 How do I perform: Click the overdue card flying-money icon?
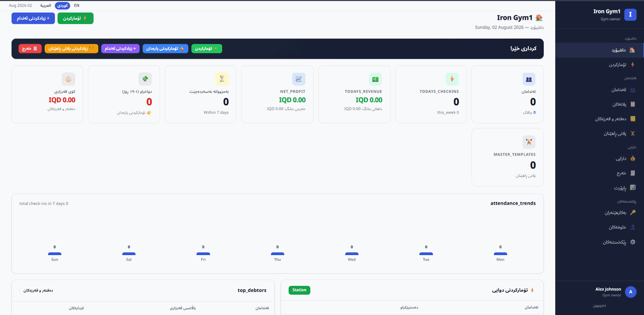click(145, 79)
